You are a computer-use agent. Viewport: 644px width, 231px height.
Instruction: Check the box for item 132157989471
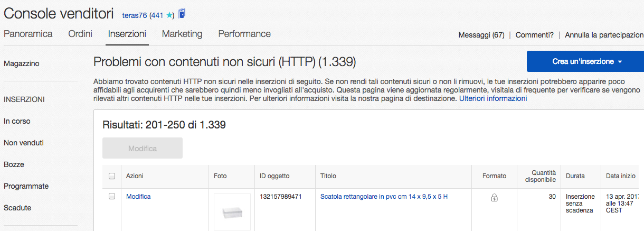tap(112, 196)
